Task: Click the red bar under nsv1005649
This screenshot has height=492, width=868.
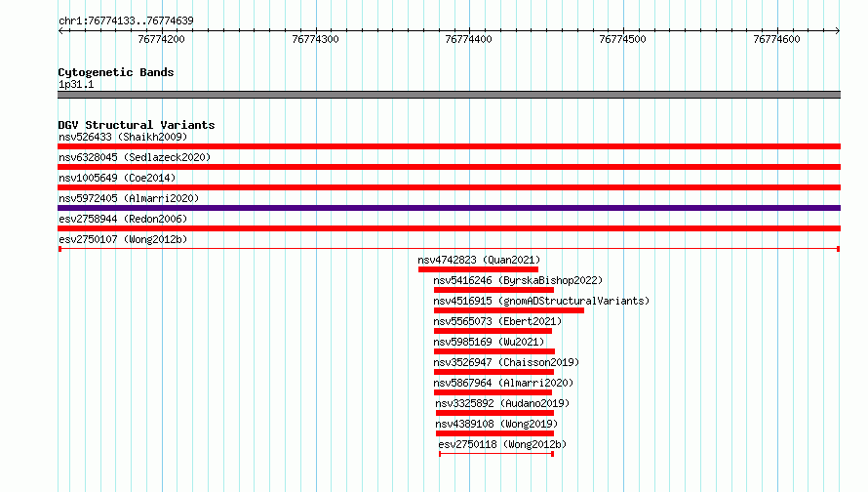Action: (x=449, y=187)
